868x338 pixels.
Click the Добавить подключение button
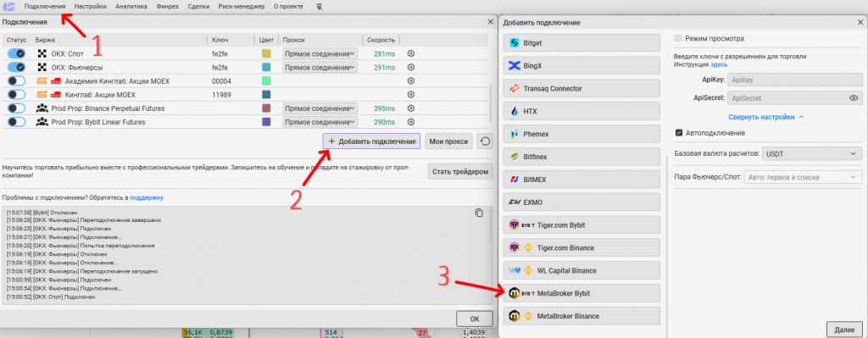tap(372, 141)
